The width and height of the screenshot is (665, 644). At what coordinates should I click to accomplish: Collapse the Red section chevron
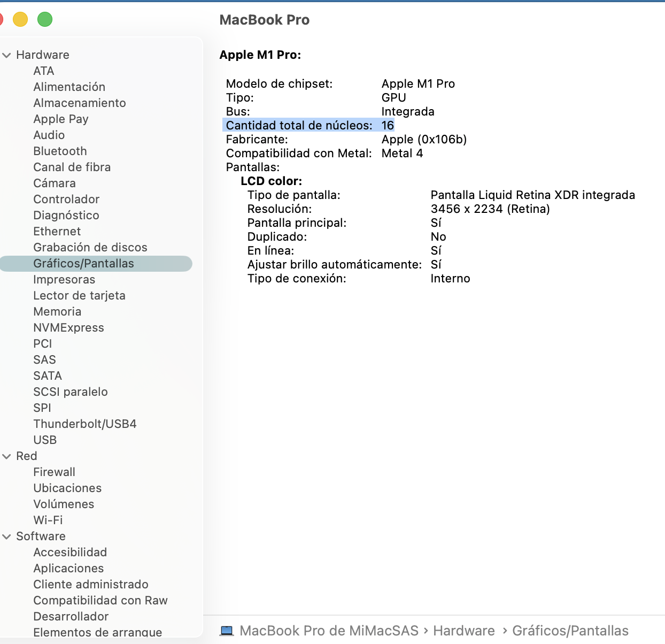6,456
